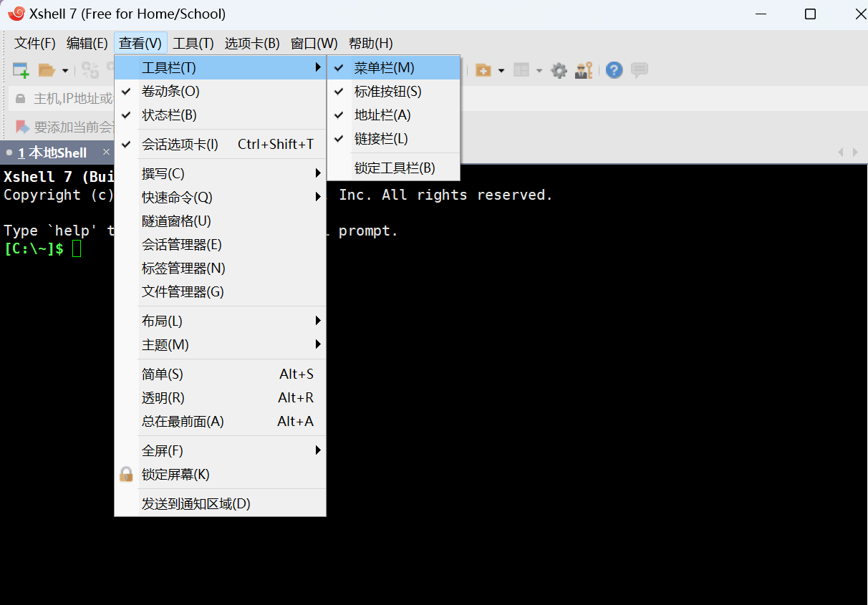Maximize the Xshell window
This screenshot has height=605, width=868.
tap(810, 14)
